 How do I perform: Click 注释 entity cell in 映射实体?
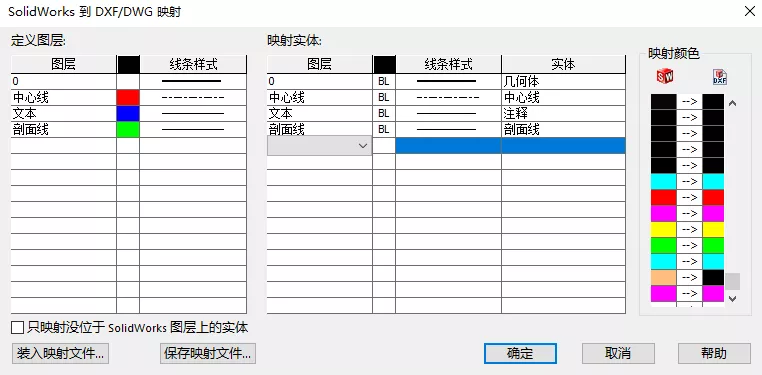(x=564, y=114)
